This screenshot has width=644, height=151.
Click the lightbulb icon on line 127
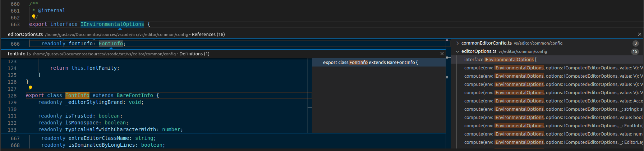click(30, 88)
